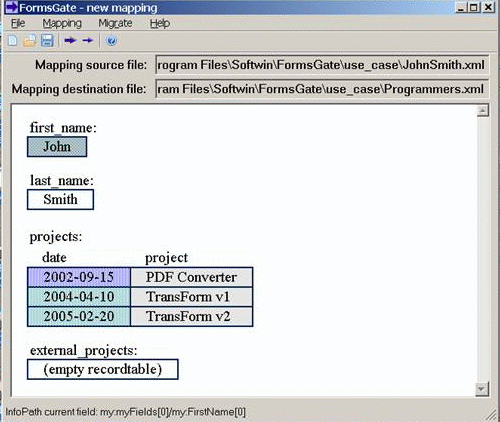Click the Mapping source file path field
500x422 pixels.
coord(322,65)
